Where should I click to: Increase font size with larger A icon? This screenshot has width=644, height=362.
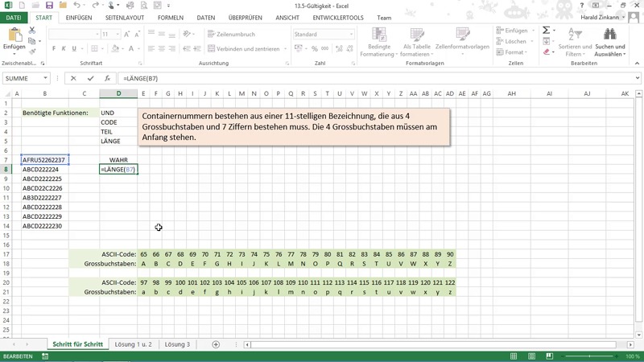tap(127, 34)
